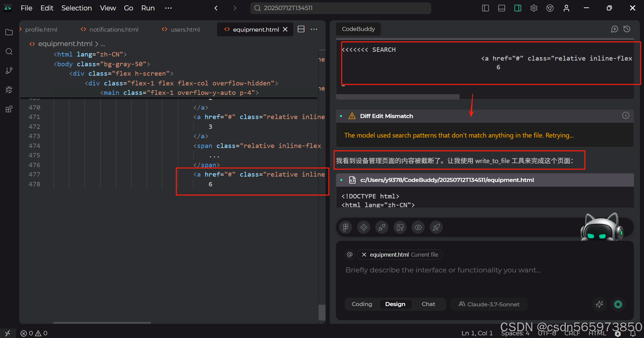Select Chat mode

point(428,304)
